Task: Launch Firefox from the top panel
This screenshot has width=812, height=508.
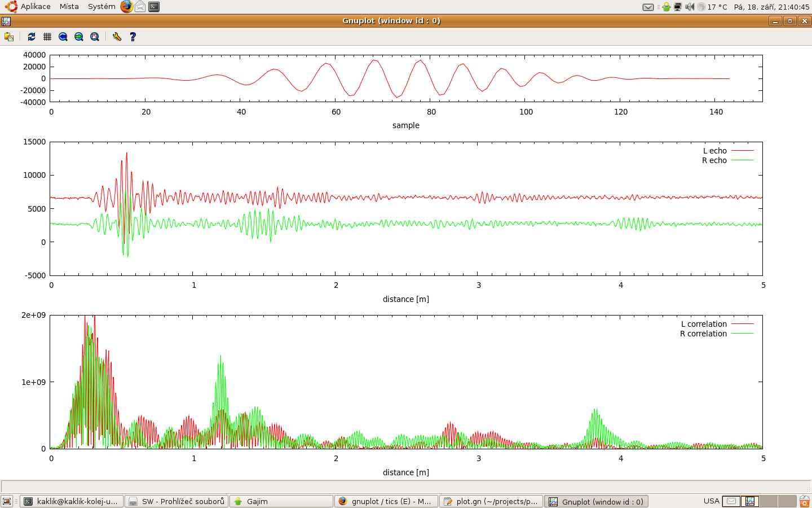Action: (x=127, y=7)
